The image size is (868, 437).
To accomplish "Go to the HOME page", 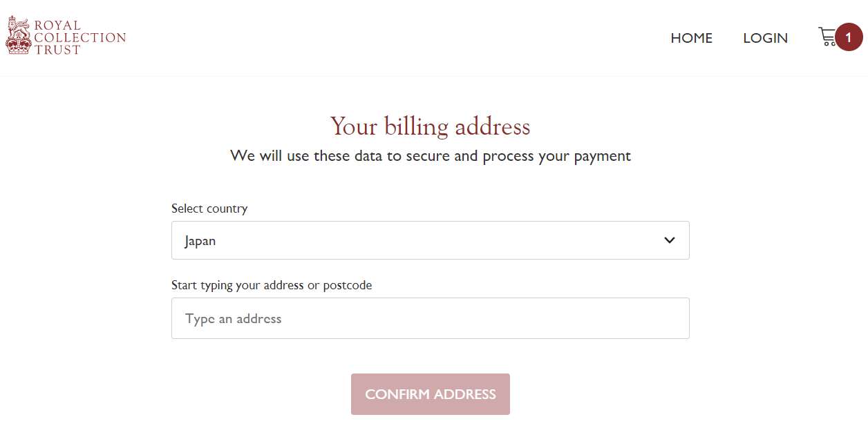I will 691,38.
